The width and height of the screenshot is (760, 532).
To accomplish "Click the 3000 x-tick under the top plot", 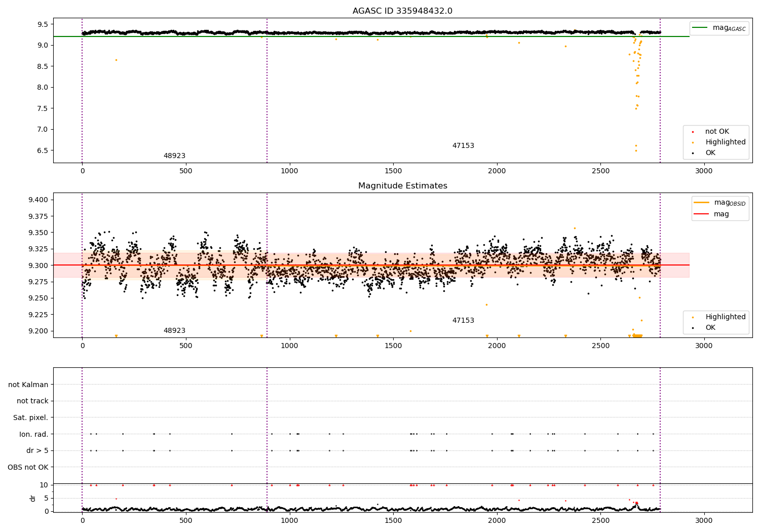I will tap(704, 171).
